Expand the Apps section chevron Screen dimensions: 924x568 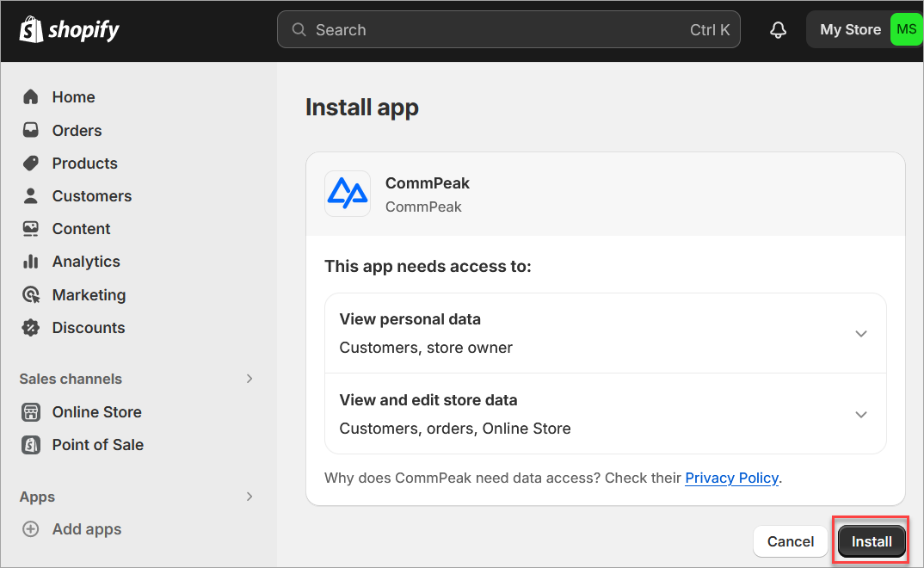pyautogui.click(x=249, y=497)
